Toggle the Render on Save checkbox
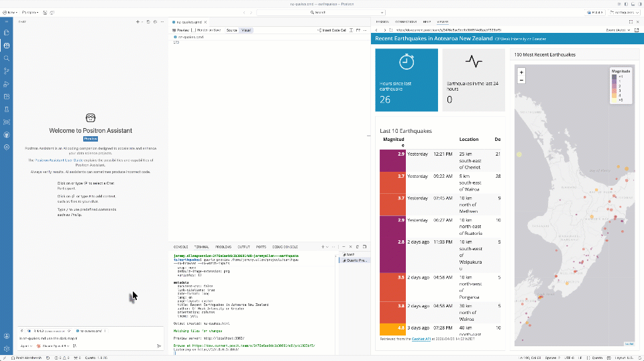 point(194,30)
